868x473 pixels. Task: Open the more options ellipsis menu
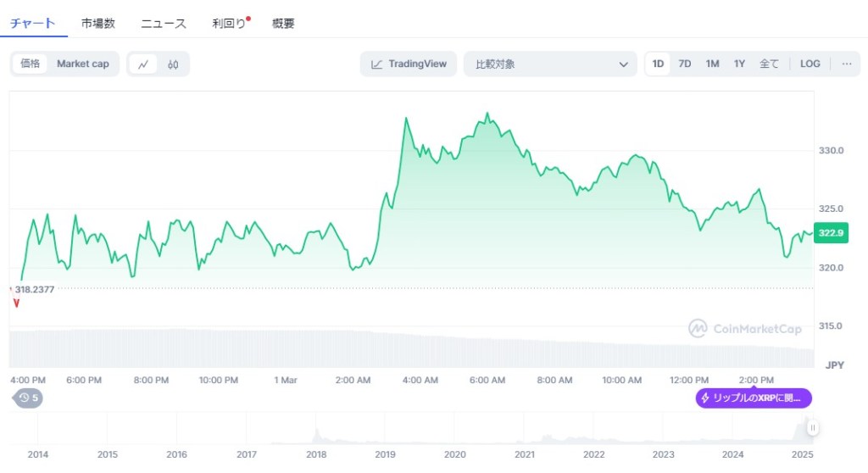tap(846, 64)
